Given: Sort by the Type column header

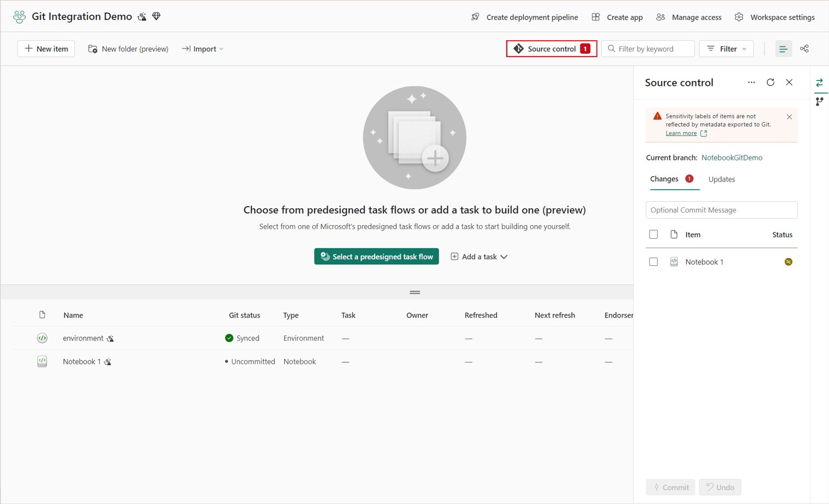Looking at the screenshot, I should click(291, 315).
